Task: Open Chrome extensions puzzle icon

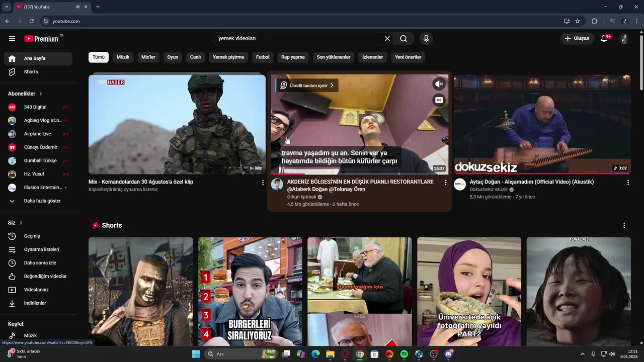Action: point(595,21)
